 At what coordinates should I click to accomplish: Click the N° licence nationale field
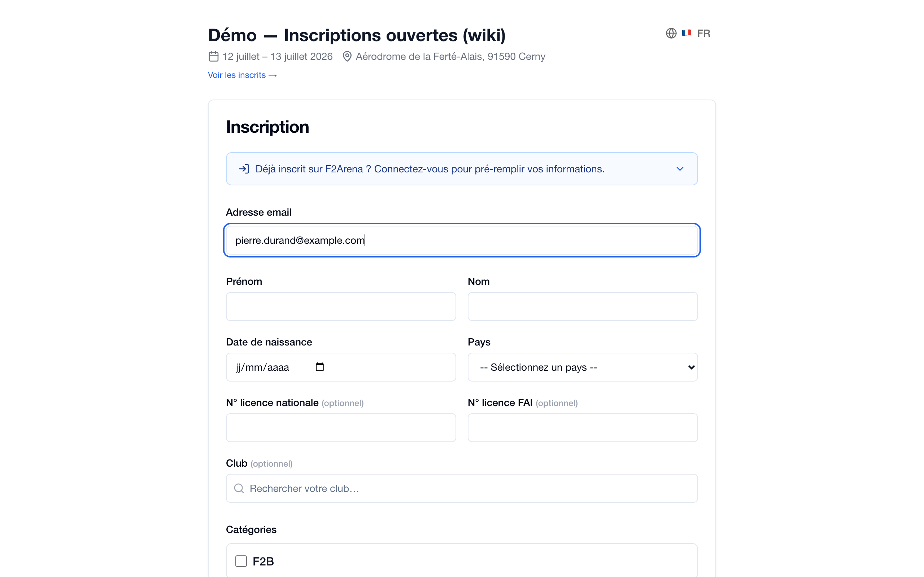point(341,428)
